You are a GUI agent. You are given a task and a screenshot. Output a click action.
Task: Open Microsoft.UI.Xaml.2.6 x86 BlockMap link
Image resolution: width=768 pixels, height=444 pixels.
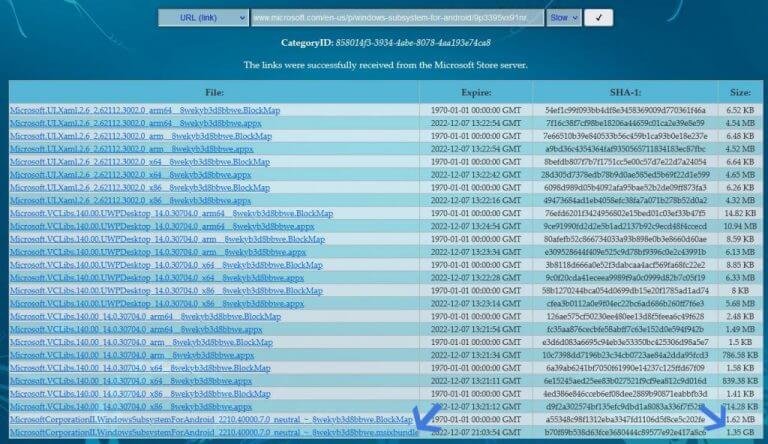[x=140, y=187]
